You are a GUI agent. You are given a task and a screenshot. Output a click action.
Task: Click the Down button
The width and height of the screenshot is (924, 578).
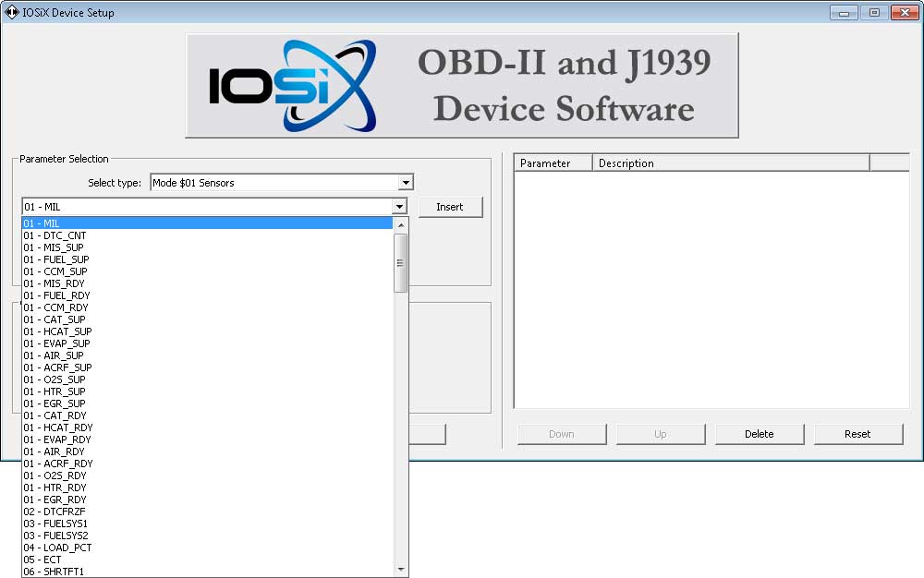coord(562,434)
